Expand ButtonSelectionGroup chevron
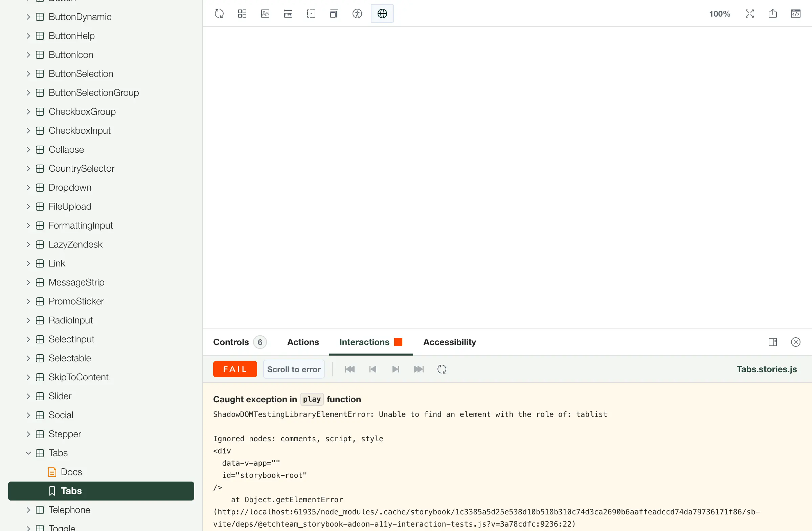 tap(28, 92)
